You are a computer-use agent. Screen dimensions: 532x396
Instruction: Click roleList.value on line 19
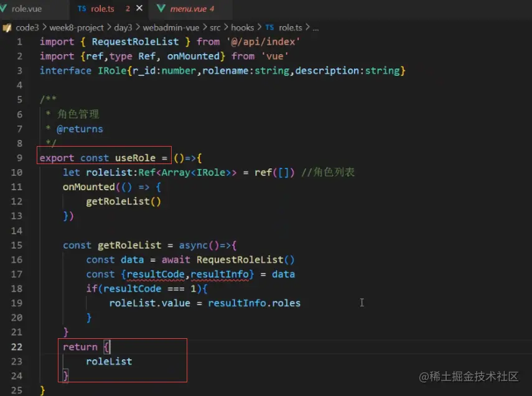click(x=149, y=303)
